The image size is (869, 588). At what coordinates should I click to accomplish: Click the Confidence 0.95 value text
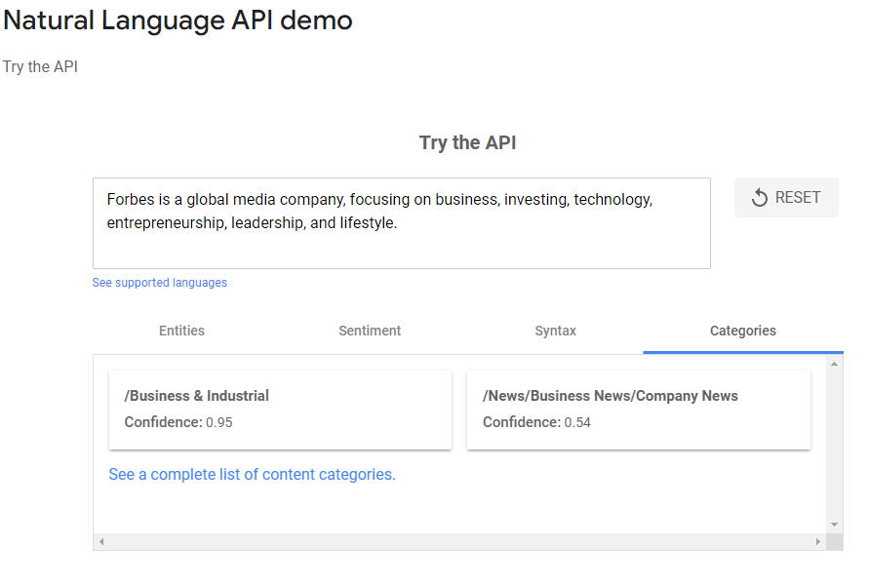(218, 422)
